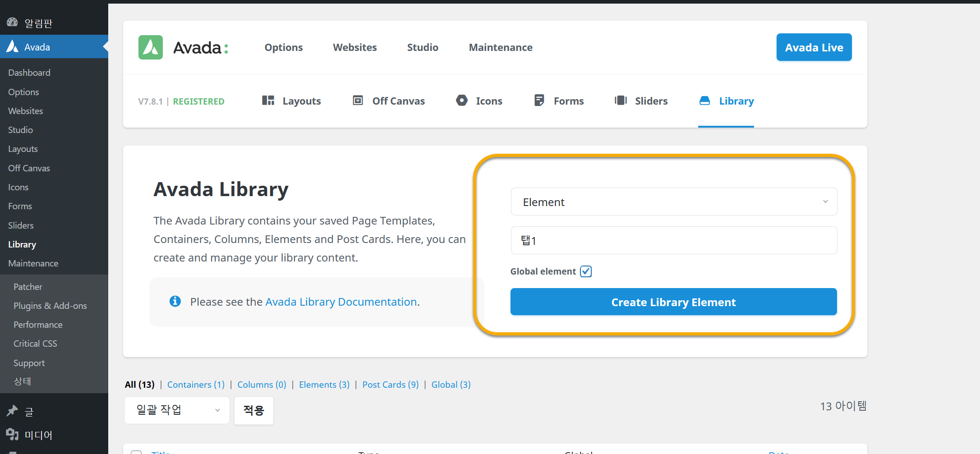Screen dimensions: 980x454
Task: Open Forms in the sidebar
Action: point(20,206)
